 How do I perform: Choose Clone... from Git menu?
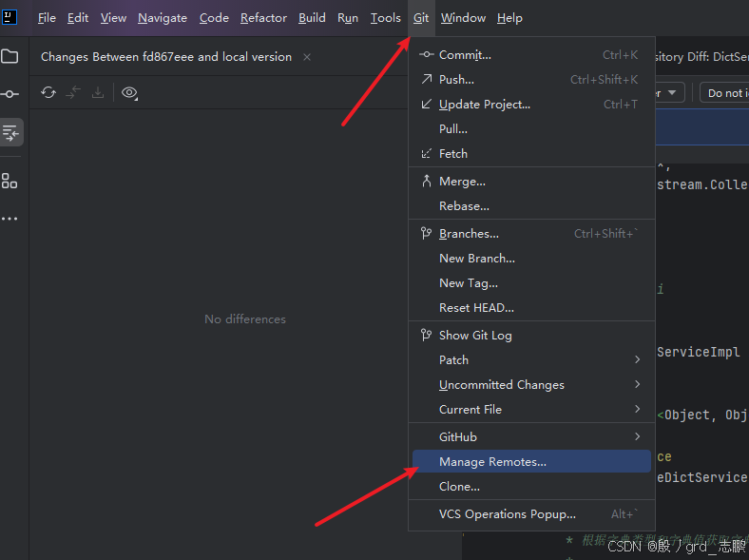click(x=531, y=487)
